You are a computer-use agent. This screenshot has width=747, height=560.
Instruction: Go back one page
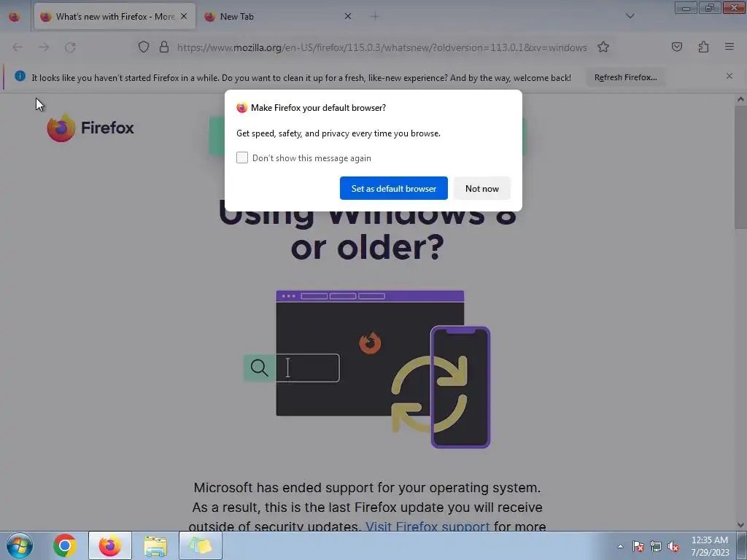tap(18, 47)
